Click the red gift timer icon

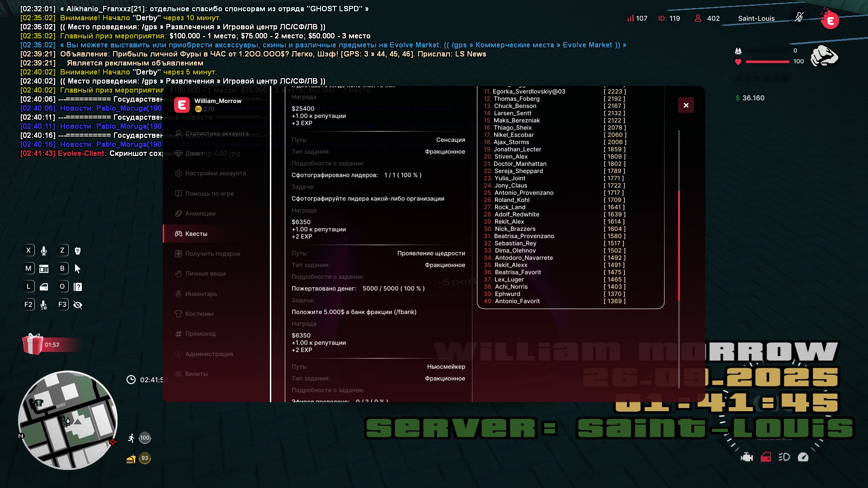33,344
